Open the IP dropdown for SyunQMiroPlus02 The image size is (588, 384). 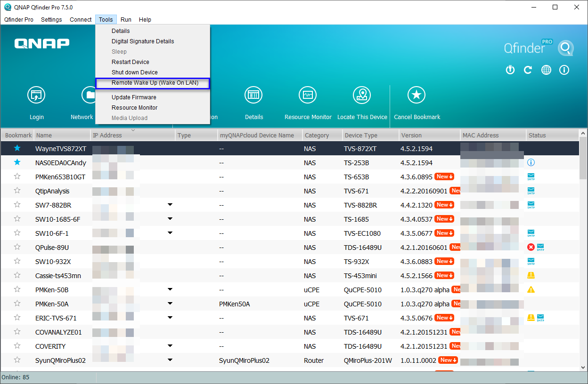coord(170,360)
